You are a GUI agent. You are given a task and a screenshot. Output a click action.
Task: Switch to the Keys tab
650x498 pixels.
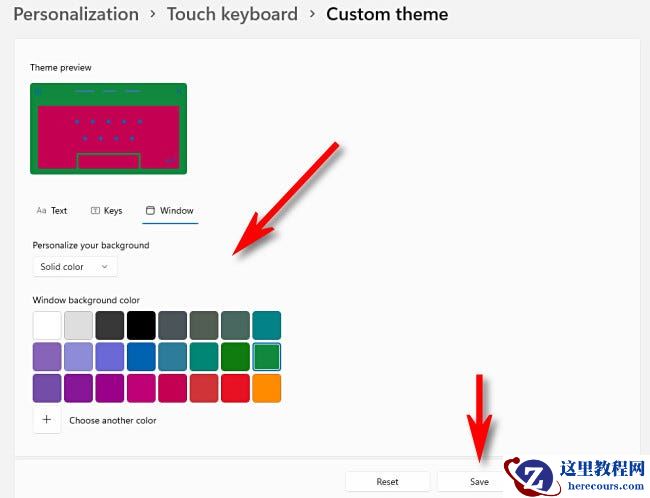[x=107, y=211]
